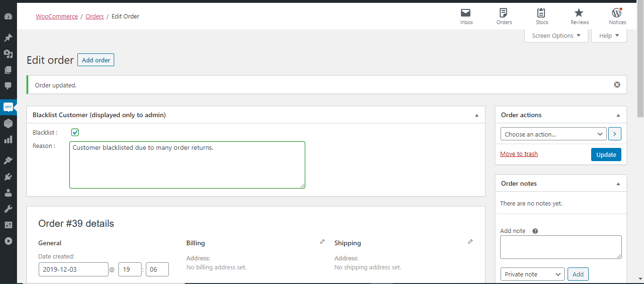Open Choose an action dropdown
This screenshot has height=284, width=644.
[x=553, y=134]
